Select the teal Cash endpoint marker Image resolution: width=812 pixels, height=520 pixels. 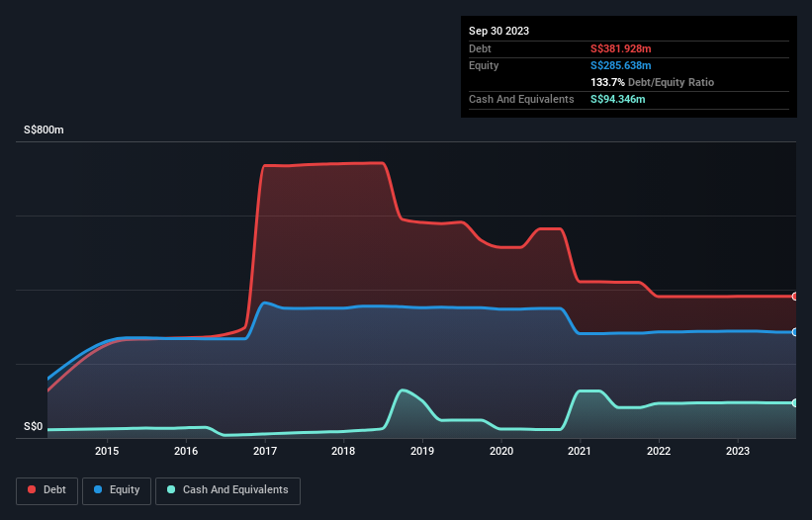[x=795, y=402]
